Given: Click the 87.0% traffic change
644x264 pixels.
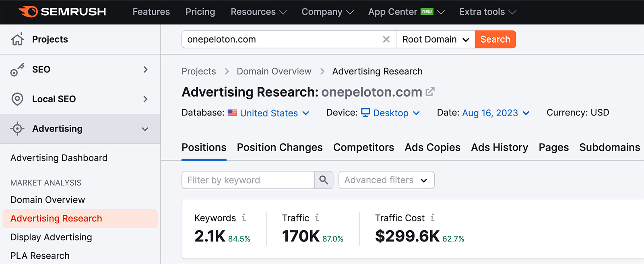Looking at the screenshot, I should pyautogui.click(x=333, y=239).
